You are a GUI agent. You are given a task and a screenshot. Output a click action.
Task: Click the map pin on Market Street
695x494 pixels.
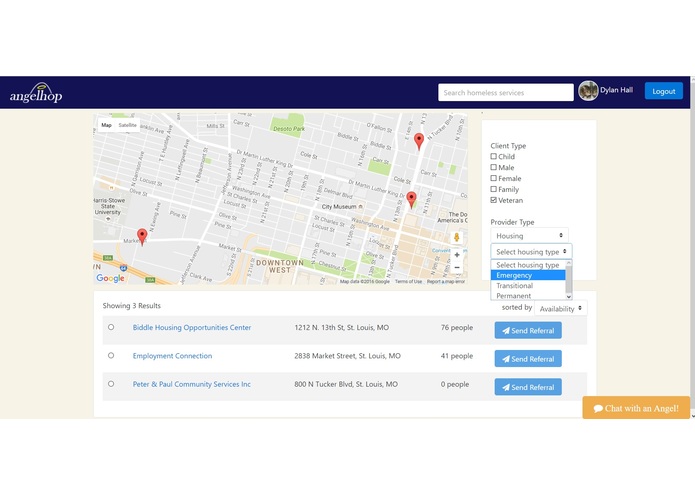[142, 237]
